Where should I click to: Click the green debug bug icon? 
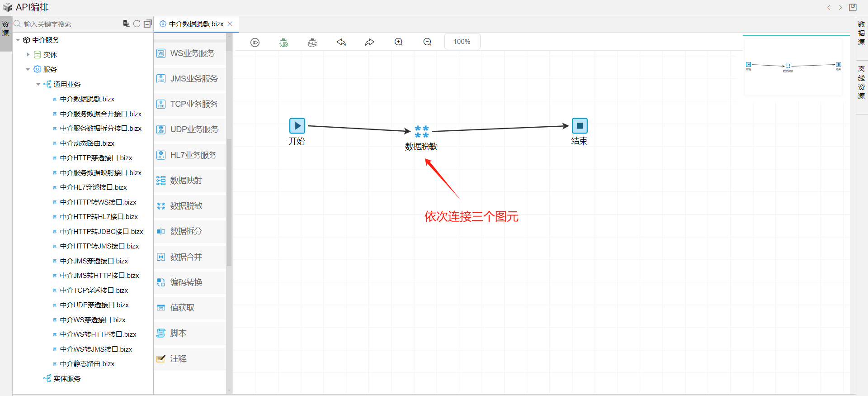tap(283, 43)
